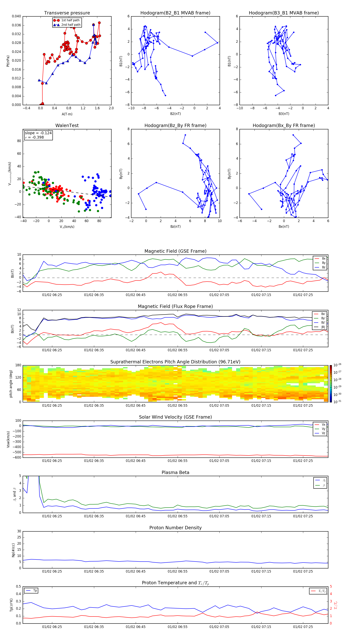Click the Suprathermal Electrons Pitch Angle Distribution title

tap(175, 362)
